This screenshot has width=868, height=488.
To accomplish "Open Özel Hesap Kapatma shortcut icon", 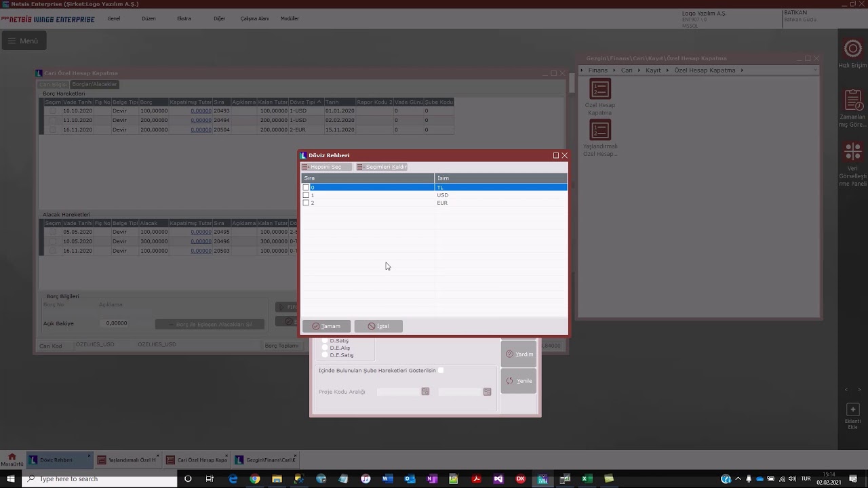I will [x=600, y=89].
